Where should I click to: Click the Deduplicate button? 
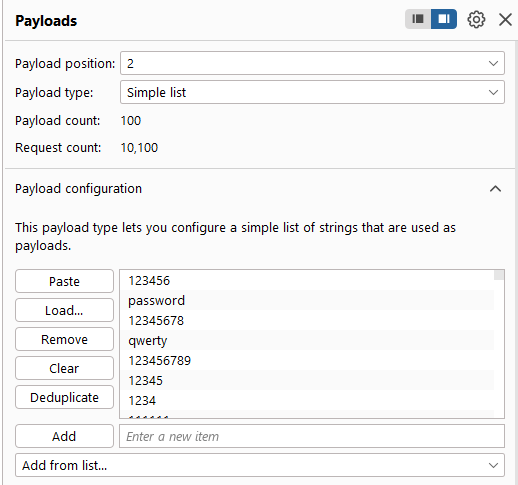click(64, 397)
